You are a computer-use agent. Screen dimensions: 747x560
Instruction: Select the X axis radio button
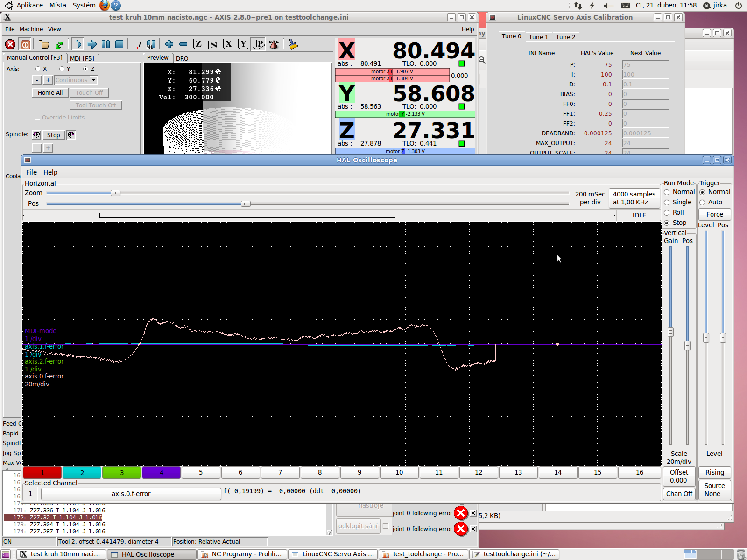point(38,69)
